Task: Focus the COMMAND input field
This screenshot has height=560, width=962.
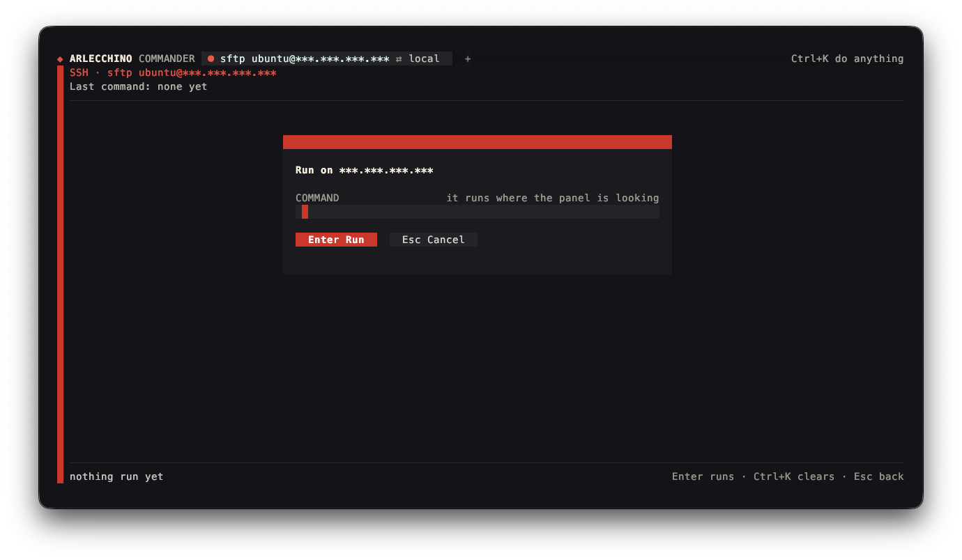Action: pyautogui.click(x=478, y=212)
